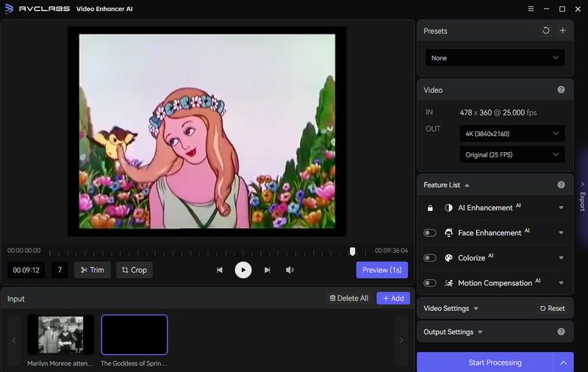Screen dimensions: 588x372
Task: Click the video preview canvas
Action: click(207, 132)
